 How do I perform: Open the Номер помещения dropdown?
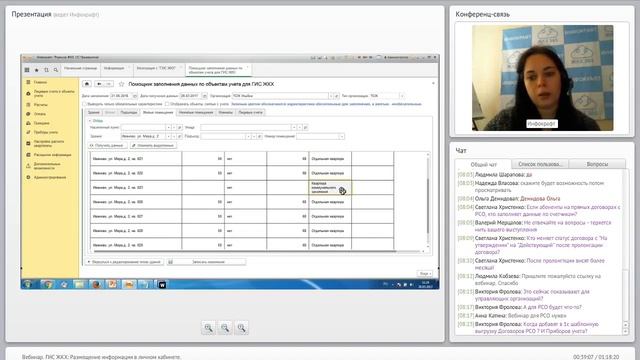pos(342,136)
